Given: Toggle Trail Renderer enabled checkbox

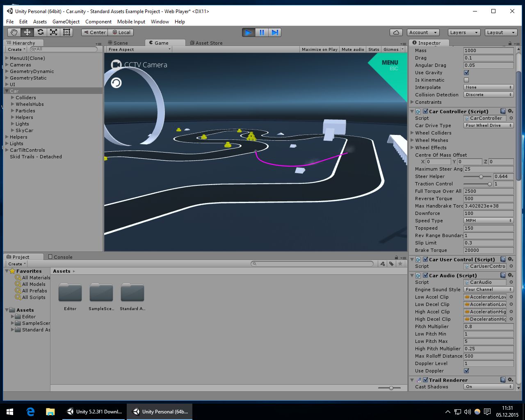Looking at the screenshot, I should pyautogui.click(x=425, y=380).
